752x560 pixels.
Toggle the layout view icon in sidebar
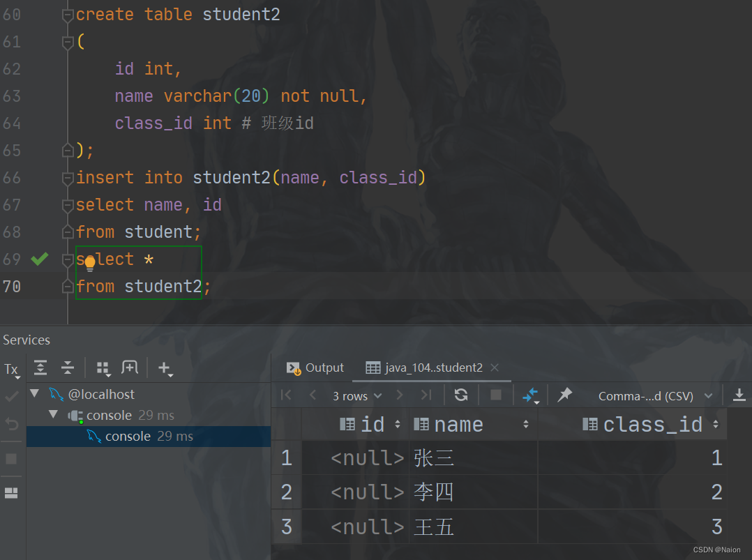coord(11,493)
